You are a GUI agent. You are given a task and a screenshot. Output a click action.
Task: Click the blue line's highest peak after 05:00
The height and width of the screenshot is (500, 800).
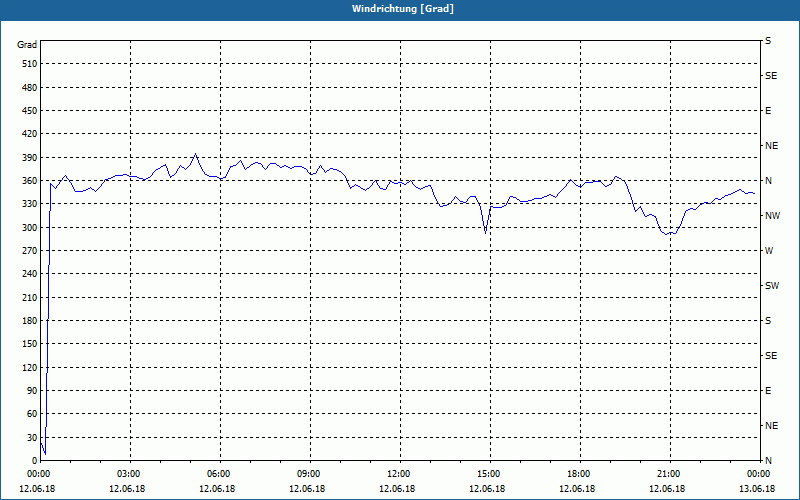[x=195, y=154]
